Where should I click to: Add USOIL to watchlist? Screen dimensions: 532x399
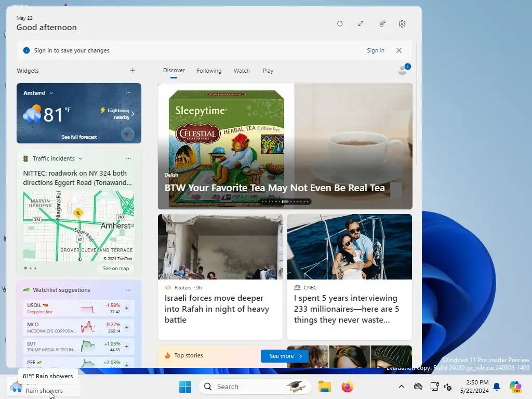click(127, 308)
